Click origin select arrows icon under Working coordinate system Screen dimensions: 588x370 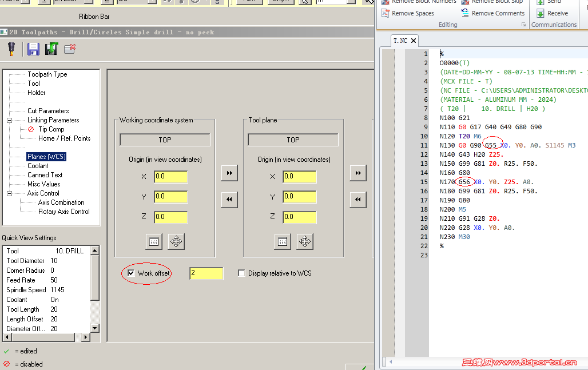(x=176, y=242)
